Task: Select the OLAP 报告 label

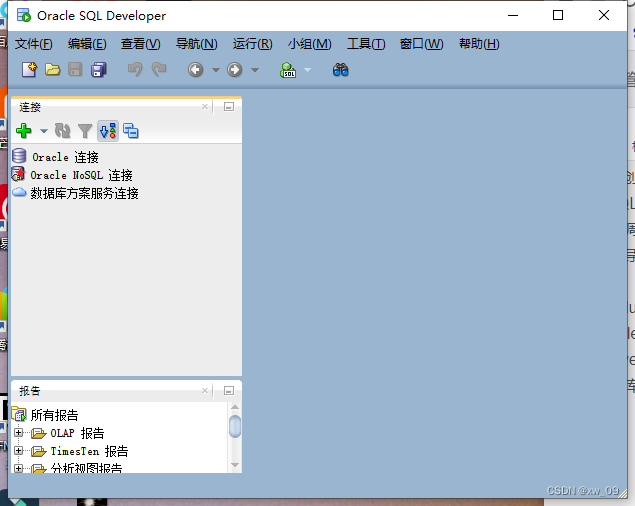Action: (77, 433)
